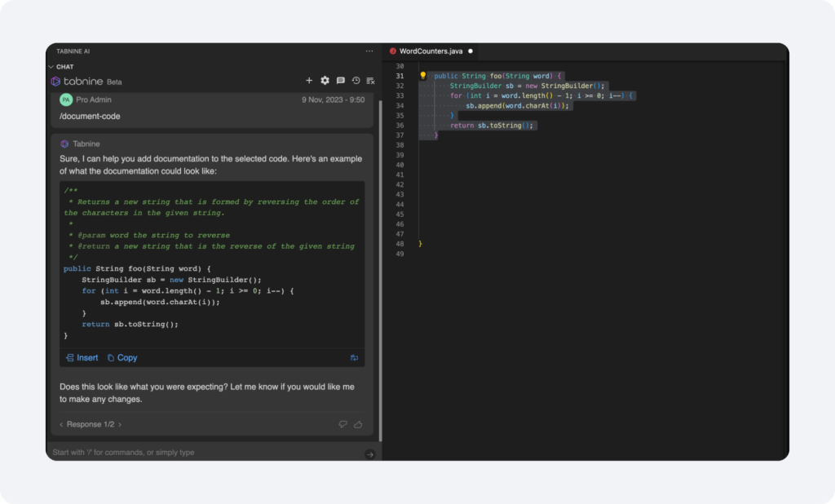Click the StringBuilder declaration on editor line 32
This screenshot has width=835, height=504.
528,86
